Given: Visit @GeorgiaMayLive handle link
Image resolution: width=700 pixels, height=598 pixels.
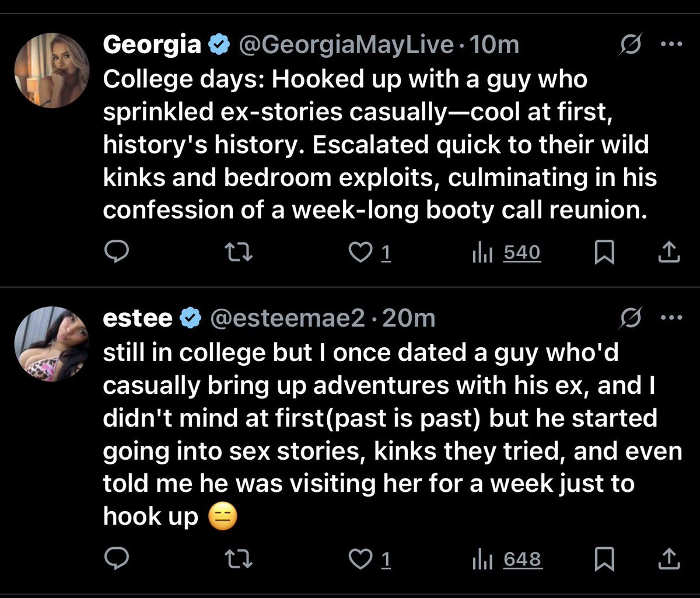Looking at the screenshot, I should click(x=344, y=45).
